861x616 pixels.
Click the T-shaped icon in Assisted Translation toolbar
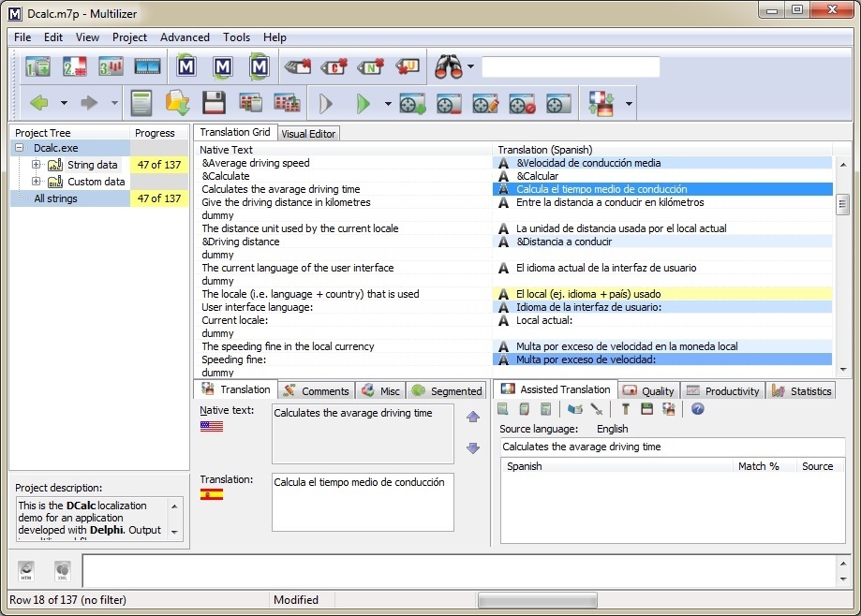[x=625, y=409]
